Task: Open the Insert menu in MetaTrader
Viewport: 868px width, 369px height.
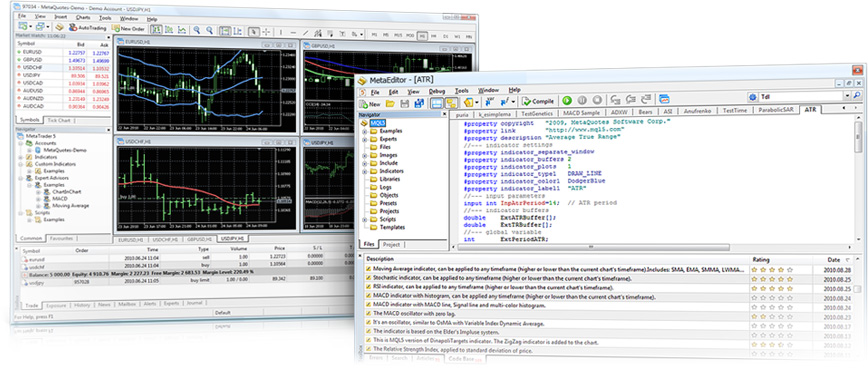Action: [x=60, y=17]
